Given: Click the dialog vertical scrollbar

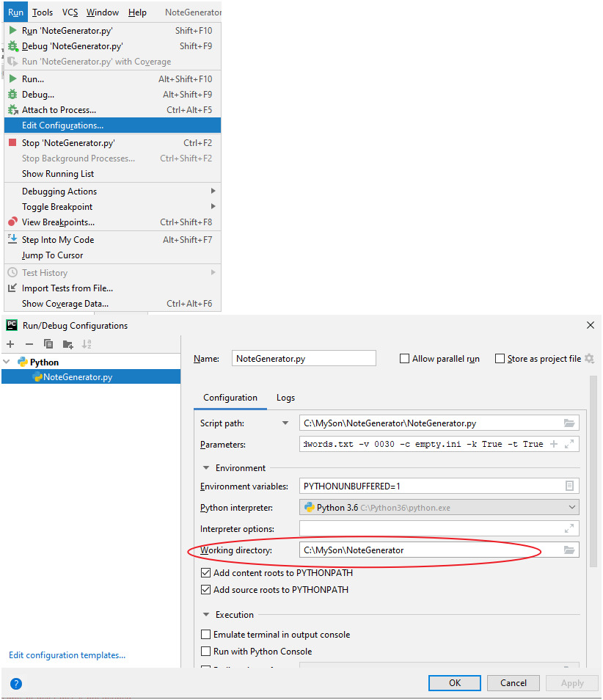Looking at the screenshot, I should (x=593, y=471).
